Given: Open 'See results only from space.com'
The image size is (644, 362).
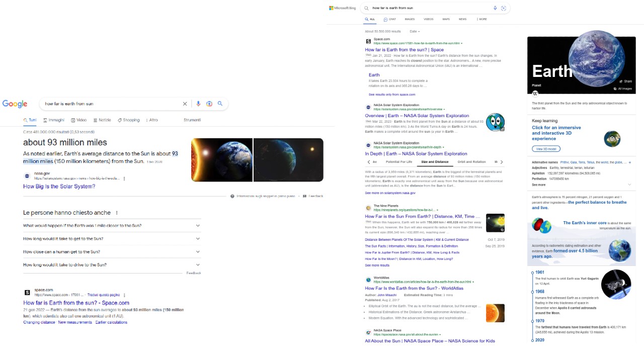Looking at the screenshot, I should 392,95.
